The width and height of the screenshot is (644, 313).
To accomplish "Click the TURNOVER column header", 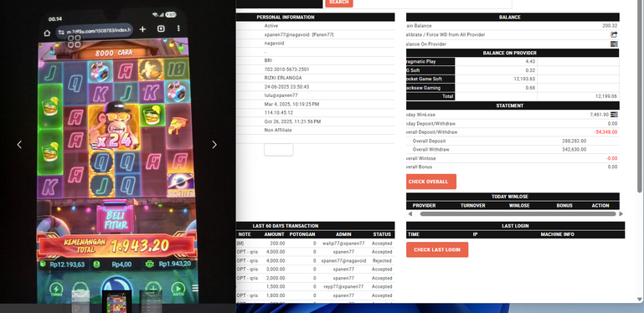I will pyautogui.click(x=472, y=206).
